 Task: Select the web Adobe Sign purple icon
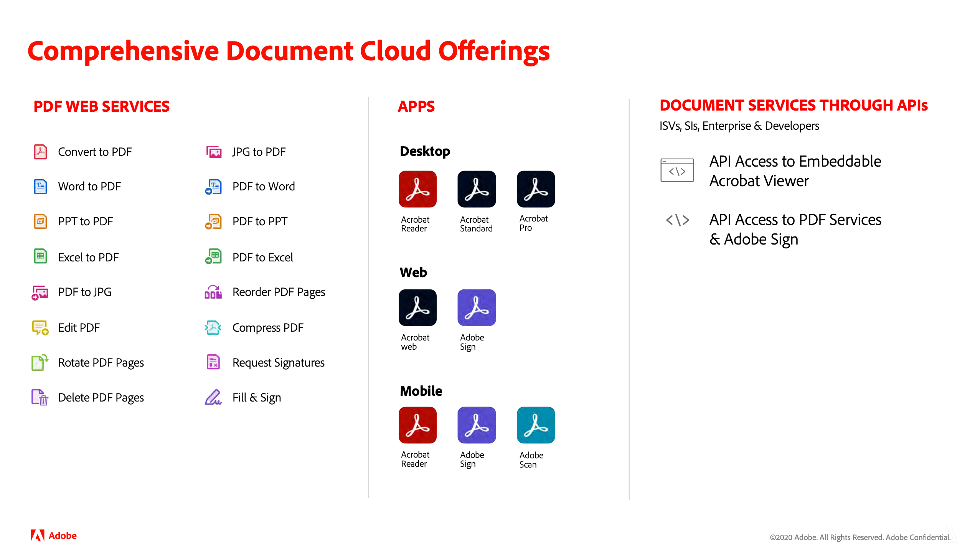[x=477, y=307]
